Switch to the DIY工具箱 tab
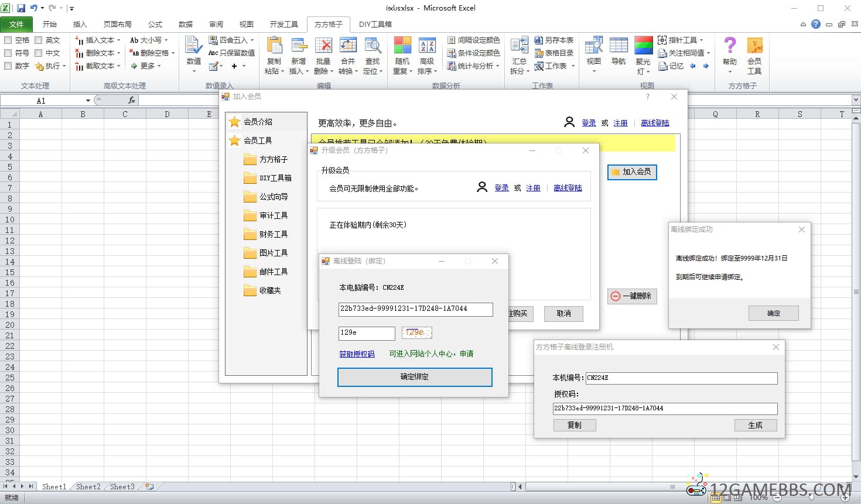Image resolution: width=861 pixels, height=504 pixels. pos(375,24)
